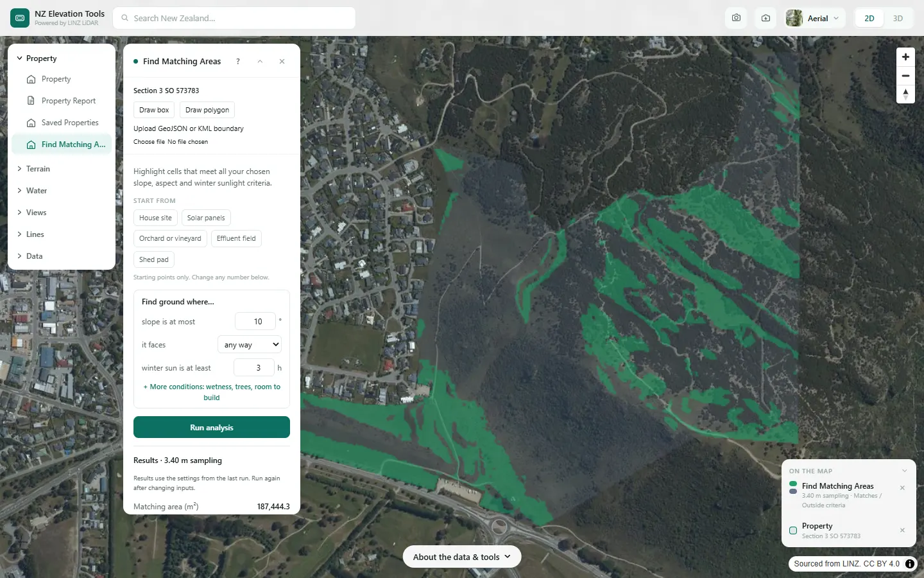
Task: Switch map to 2D view
Action: (869, 18)
